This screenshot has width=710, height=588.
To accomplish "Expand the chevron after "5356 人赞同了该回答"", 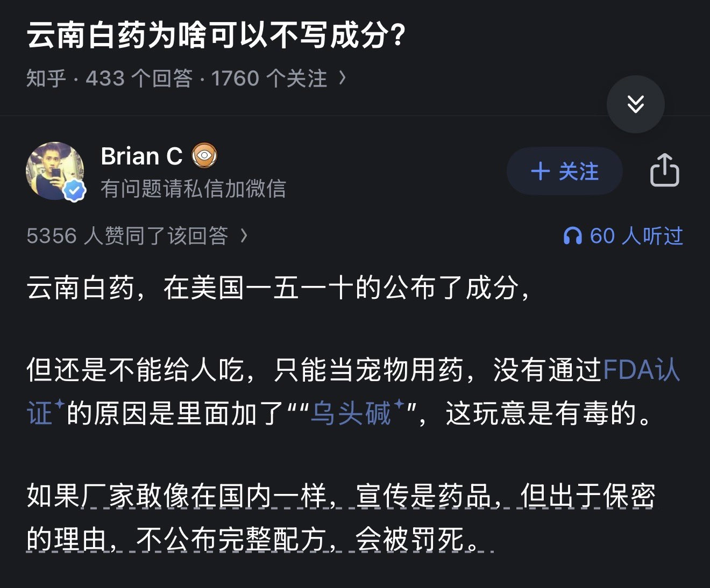I will [x=244, y=235].
